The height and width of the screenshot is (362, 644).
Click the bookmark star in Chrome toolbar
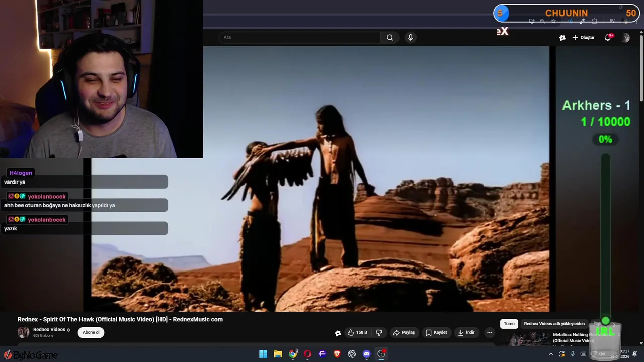pyautogui.click(x=553, y=21)
